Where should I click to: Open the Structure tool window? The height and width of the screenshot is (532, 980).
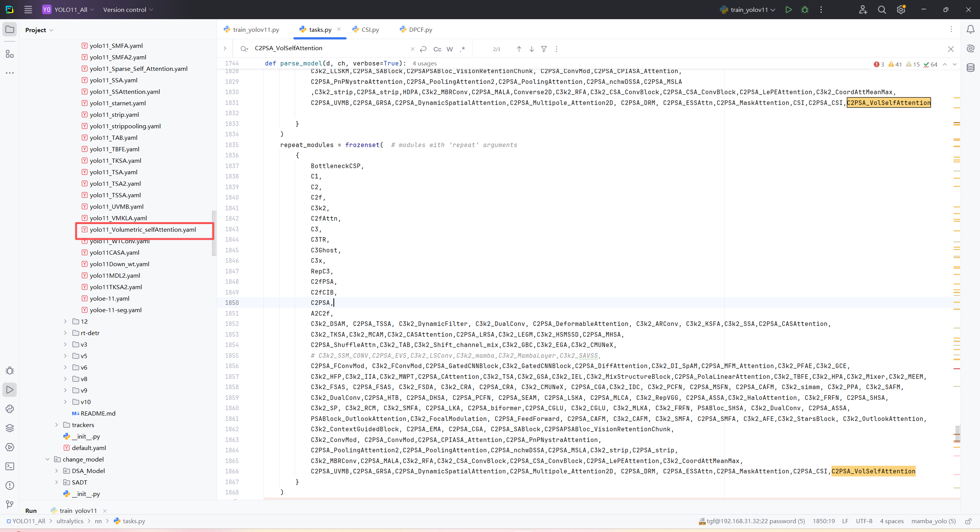pyautogui.click(x=10, y=54)
